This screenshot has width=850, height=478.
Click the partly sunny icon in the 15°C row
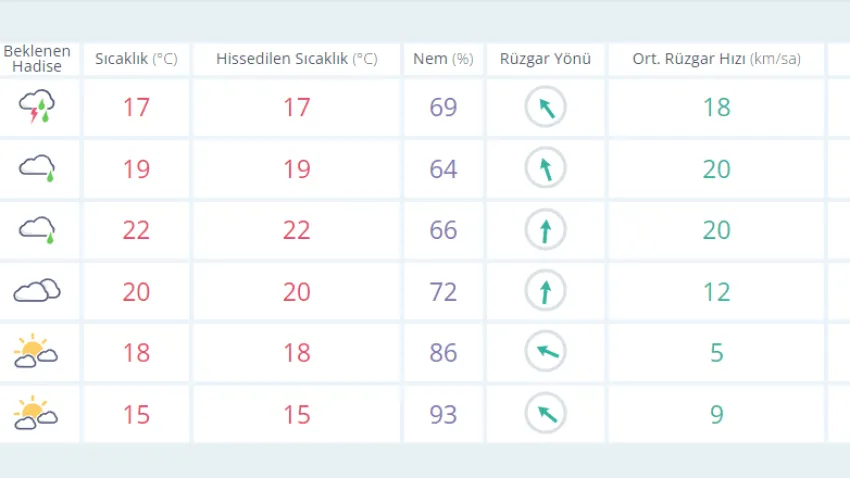[35, 413]
